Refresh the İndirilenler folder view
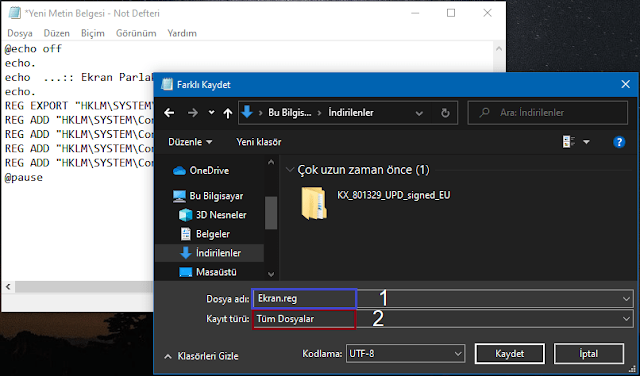Screen dimensions: 640x376 pyautogui.click(x=446, y=113)
